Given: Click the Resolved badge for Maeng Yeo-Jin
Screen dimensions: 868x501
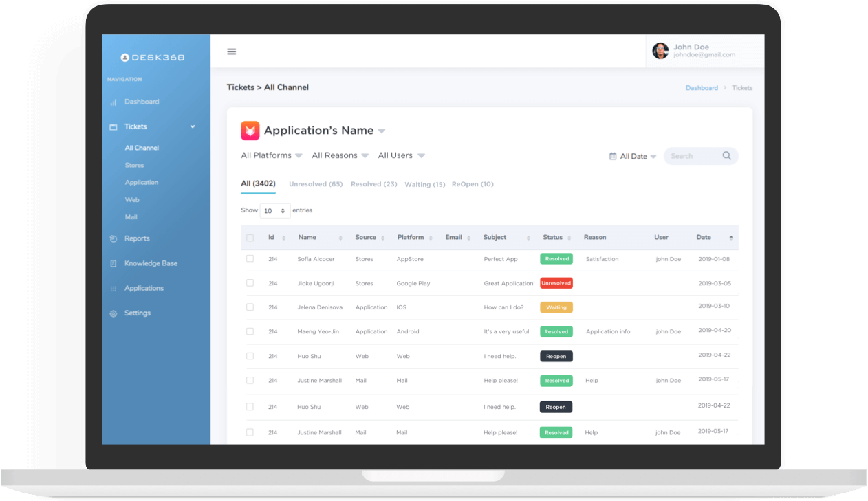Looking at the screenshot, I should [556, 331].
